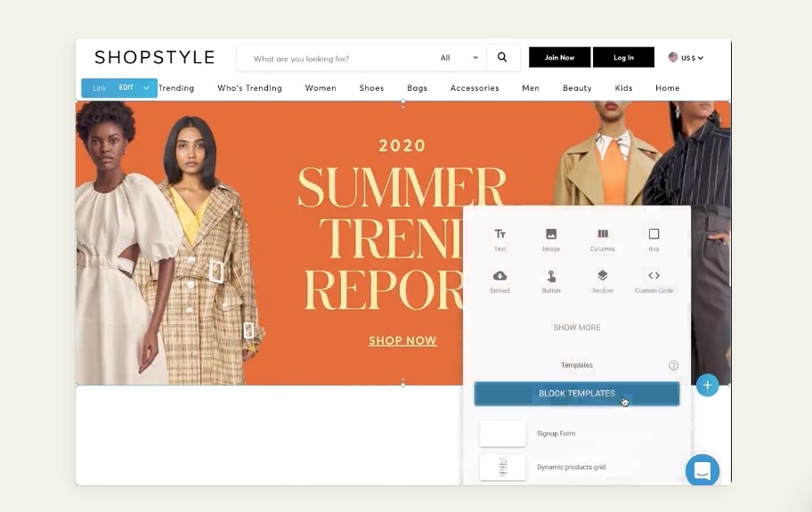The image size is (812, 512).
Task: Click the SUMMER headline text
Action: (x=402, y=187)
